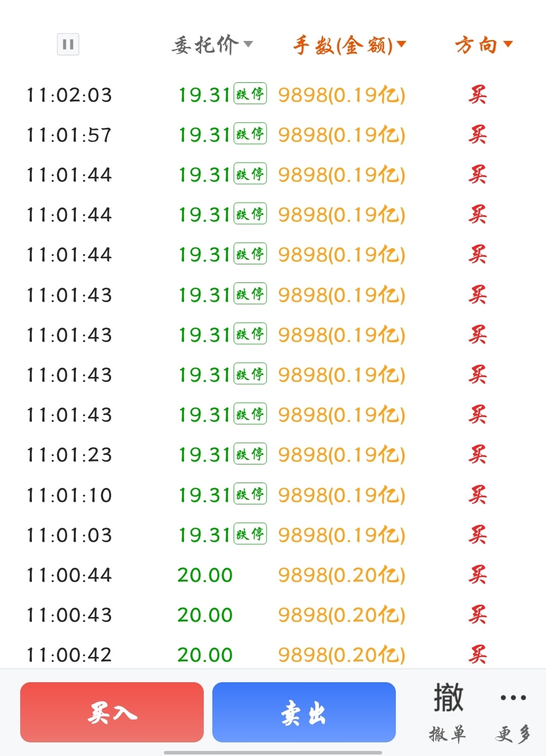Screen dimensions: 546x756
Task: Open 撤单 cancel order icon
Action: coord(448,713)
